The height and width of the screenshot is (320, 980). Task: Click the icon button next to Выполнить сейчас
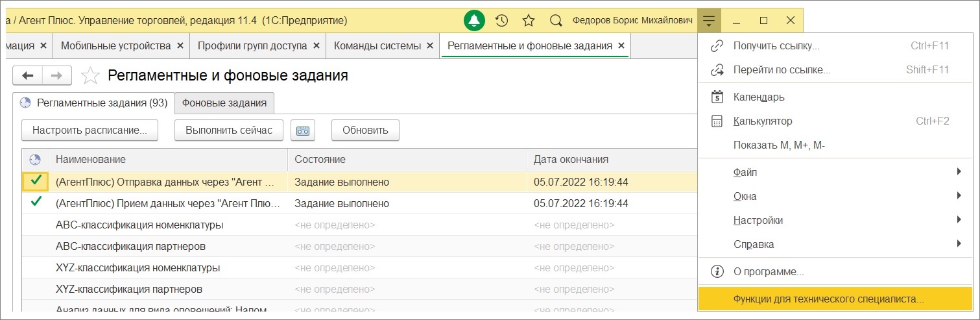[x=303, y=130]
